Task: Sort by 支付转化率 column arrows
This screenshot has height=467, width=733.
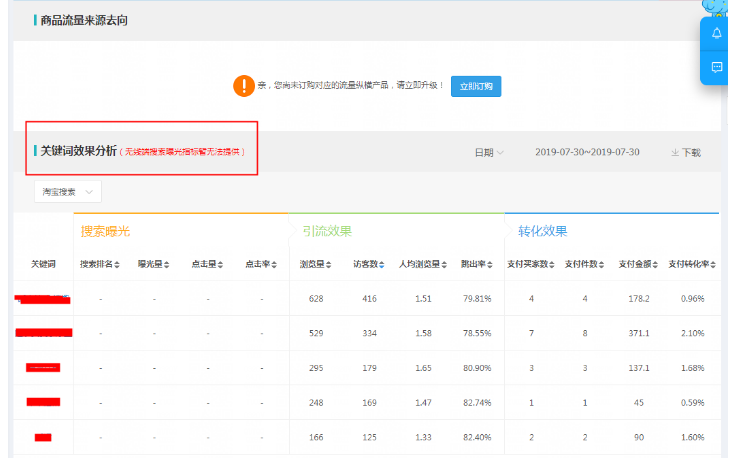Action: 713,265
